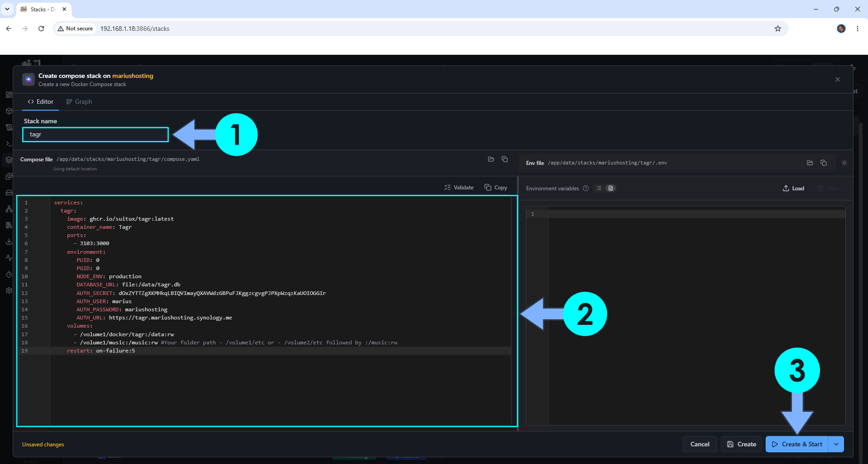868x464 pixels.
Task: Toggle light theme sun icon
Action: point(844,163)
